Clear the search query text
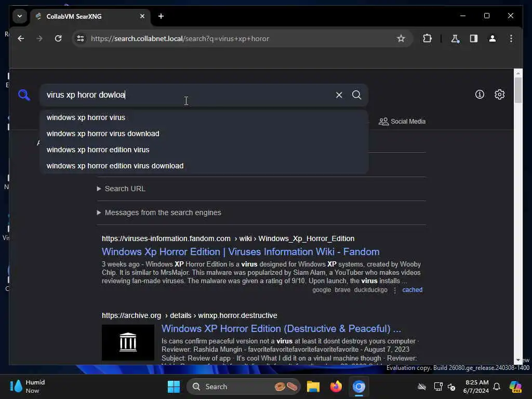The width and height of the screenshot is (532, 399). pos(339,95)
